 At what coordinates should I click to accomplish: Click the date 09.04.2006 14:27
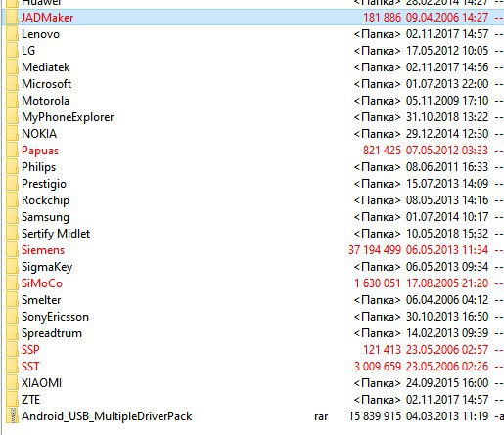447,18
